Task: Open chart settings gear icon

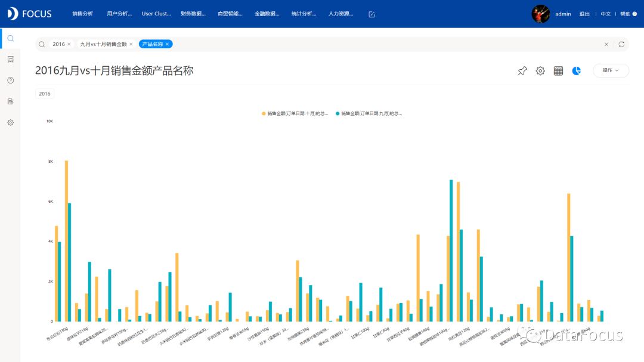Action: pos(540,71)
